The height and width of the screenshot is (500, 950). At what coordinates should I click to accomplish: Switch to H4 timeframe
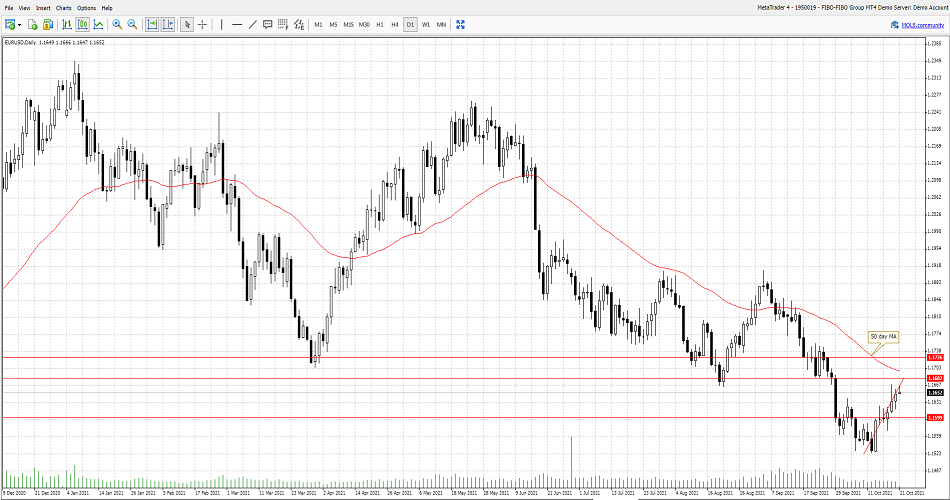point(395,24)
